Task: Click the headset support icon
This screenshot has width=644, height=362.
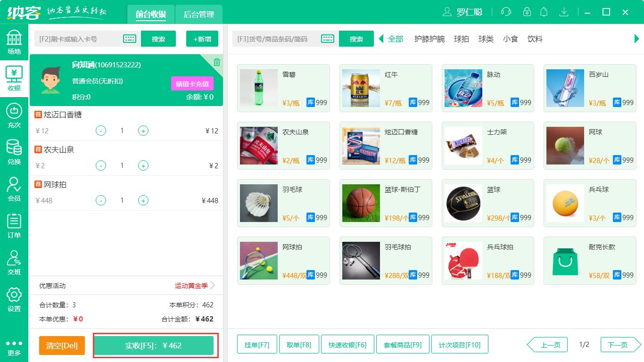Action: [505, 12]
